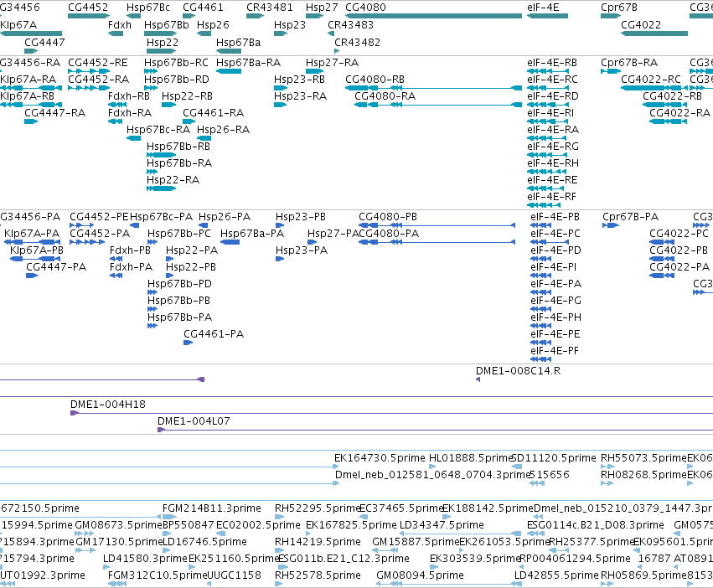
Task: Select the Hsp27 gene label
Action: click(x=322, y=8)
